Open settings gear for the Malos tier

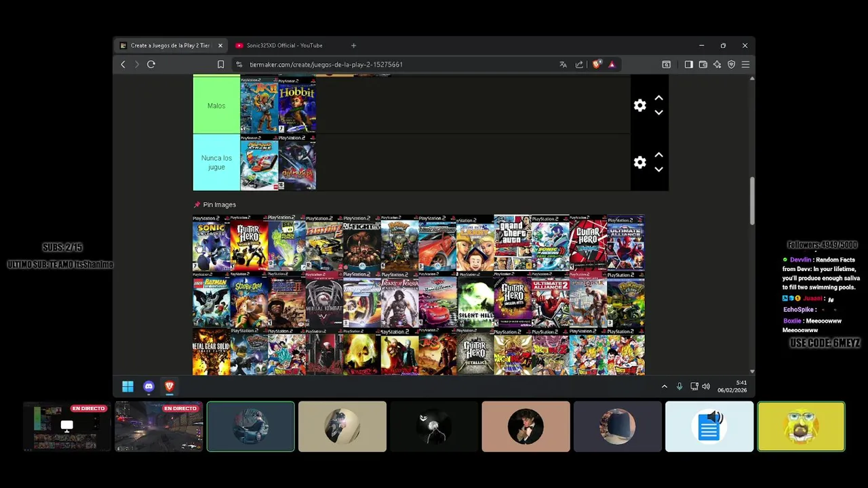click(639, 106)
